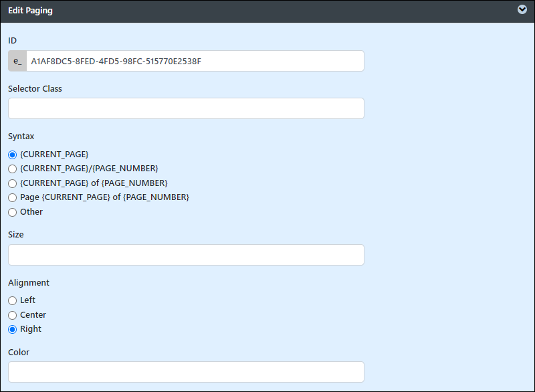The height and width of the screenshot is (392, 535).
Task: Pick {CURRENT_PAGE} of {PAGE_NUMBER} syntax
Action: tap(12, 183)
